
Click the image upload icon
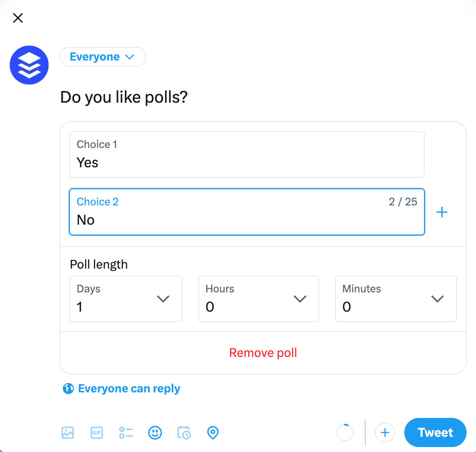[x=67, y=433]
